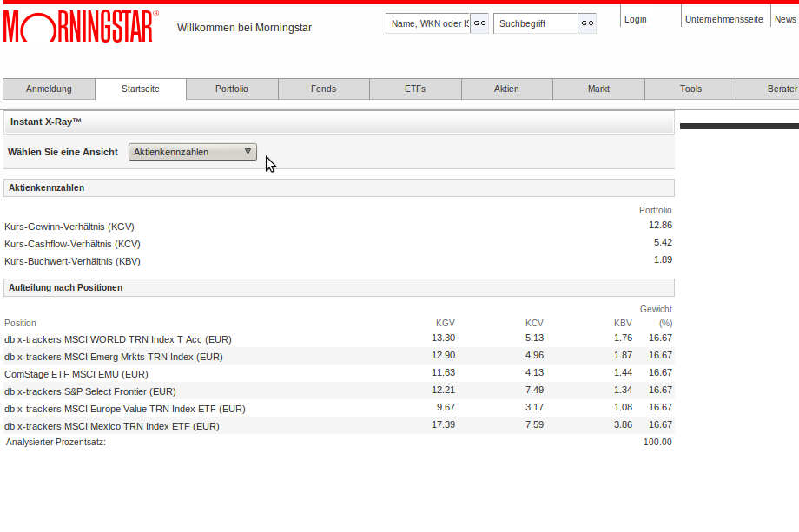
Task: Open the Login link
Action: [636, 19]
